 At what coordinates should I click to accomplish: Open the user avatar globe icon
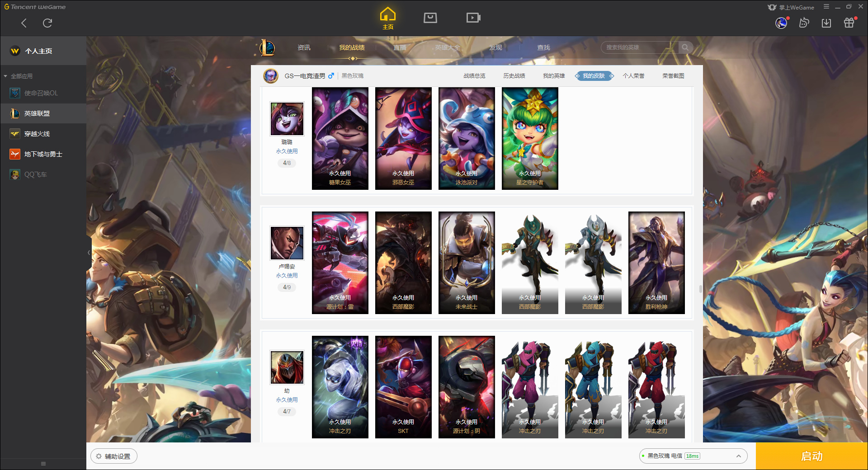(781, 23)
